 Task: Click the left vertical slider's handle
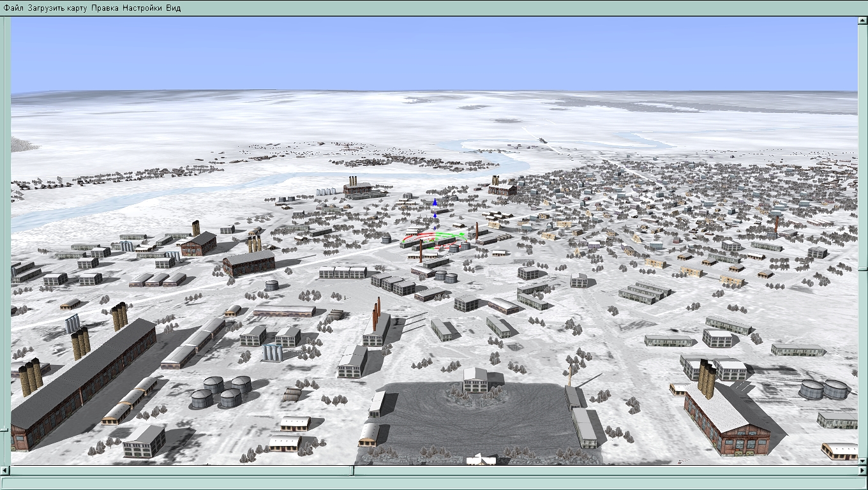[5, 429]
